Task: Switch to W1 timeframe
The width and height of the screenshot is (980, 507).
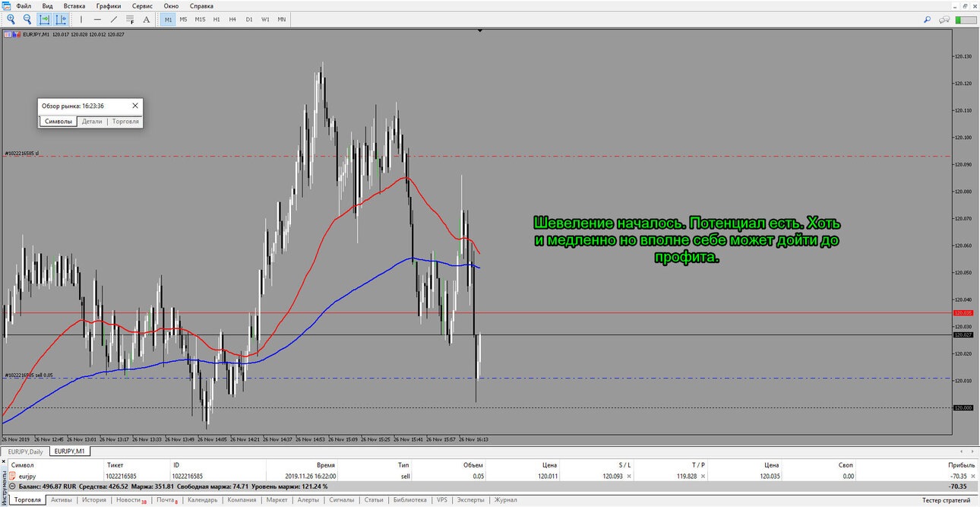Action: click(x=265, y=19)
